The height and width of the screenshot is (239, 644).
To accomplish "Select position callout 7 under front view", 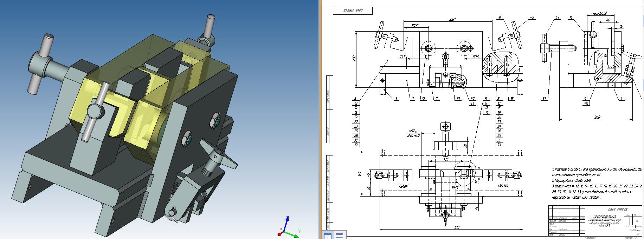I will tap(437, 99).
